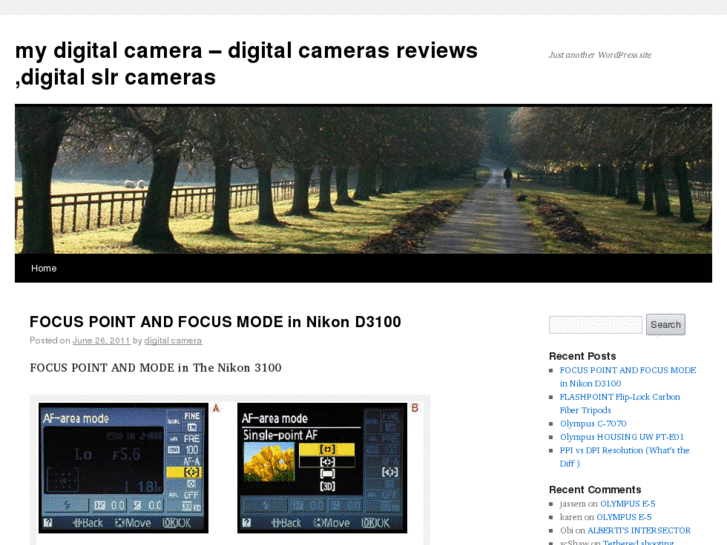Click the Home menu item

(x=44, y=268)
